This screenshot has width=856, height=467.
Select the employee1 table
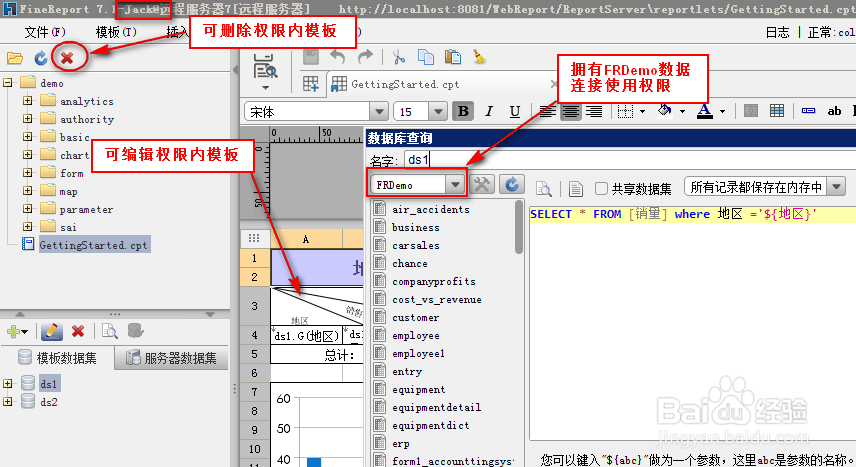coord(418,353)
